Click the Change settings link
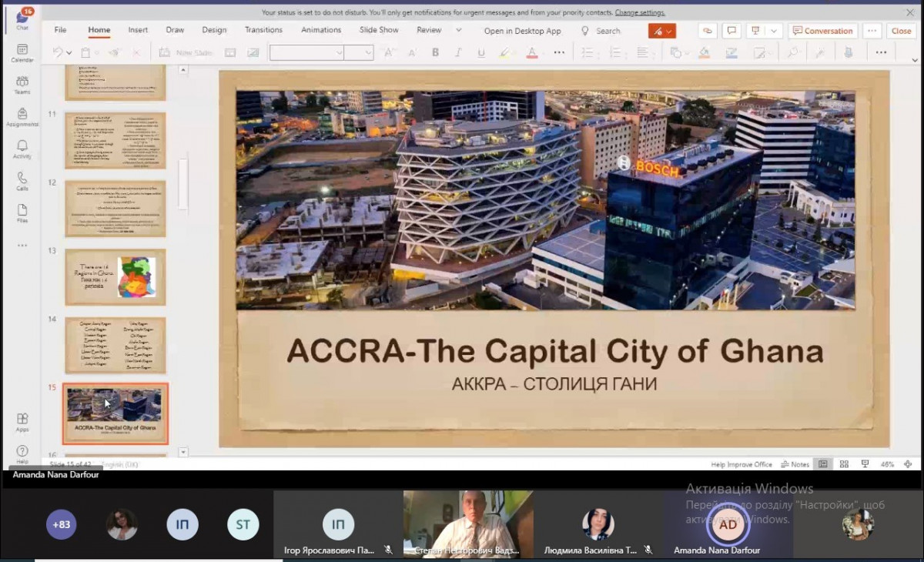The image size is (924, 562). [640, 12]
